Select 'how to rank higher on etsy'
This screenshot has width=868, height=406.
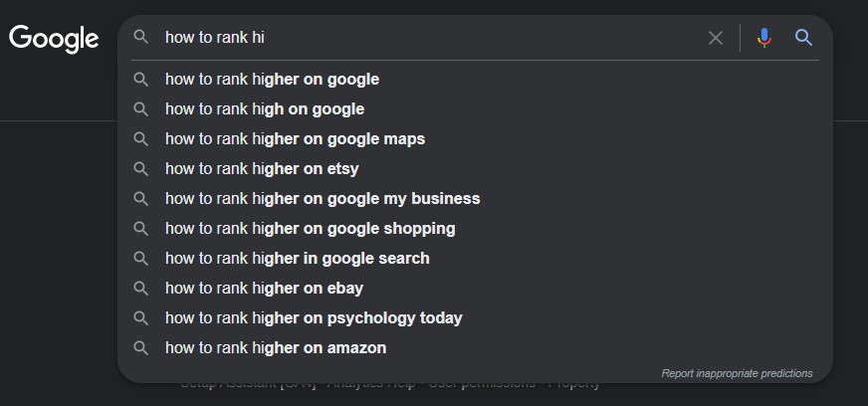point(262,168)
